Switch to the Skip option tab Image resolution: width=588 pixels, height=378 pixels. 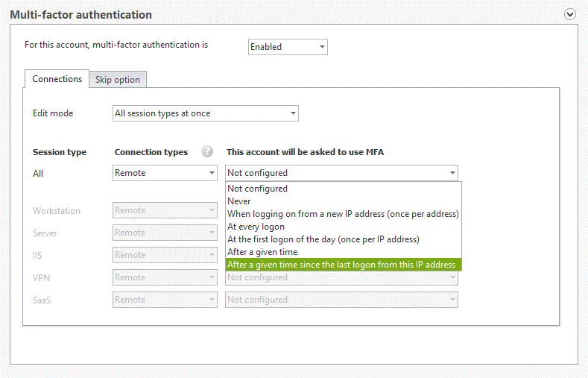[117, 80]
